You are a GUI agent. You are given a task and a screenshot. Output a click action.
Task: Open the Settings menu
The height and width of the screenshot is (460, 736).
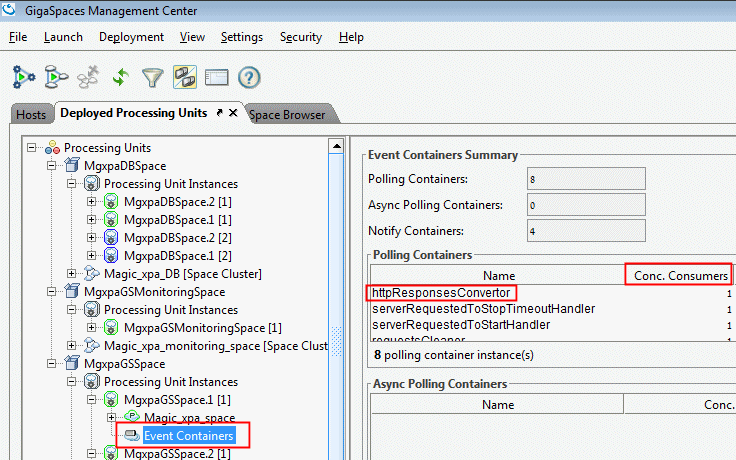(242, 37)
